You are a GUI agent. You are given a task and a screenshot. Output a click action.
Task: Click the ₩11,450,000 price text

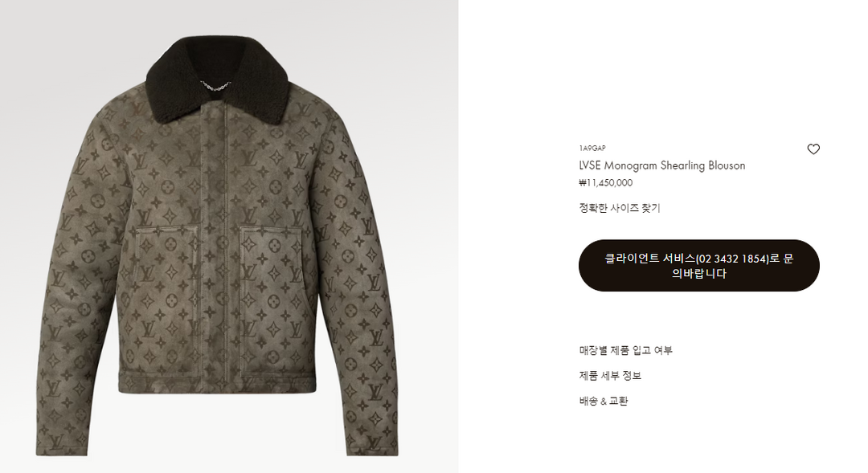tap(606, 182)
